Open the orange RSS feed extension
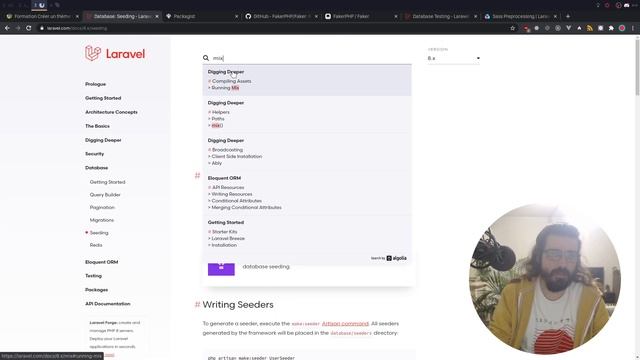This screenshot has width=640, height=360. pyautogui.click(x=590, y=28)
